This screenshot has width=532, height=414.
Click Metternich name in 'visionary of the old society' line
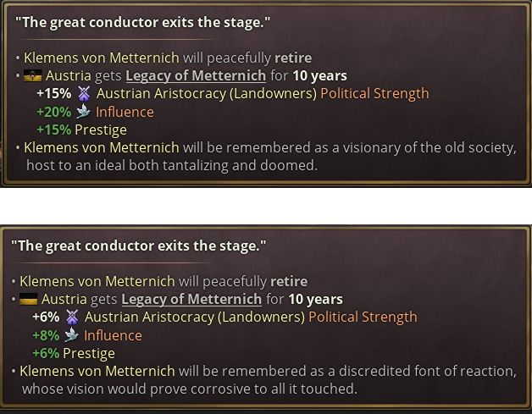tap(102, 148)
